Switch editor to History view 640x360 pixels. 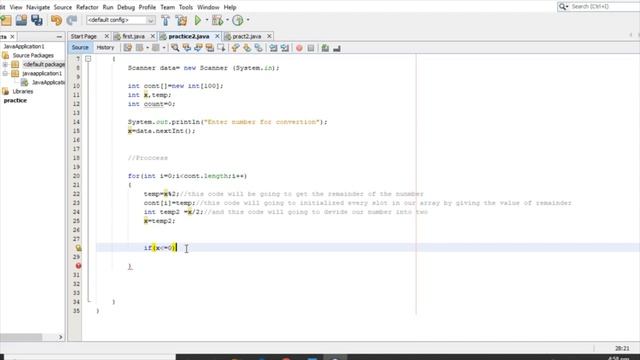[x=105, y=48]
